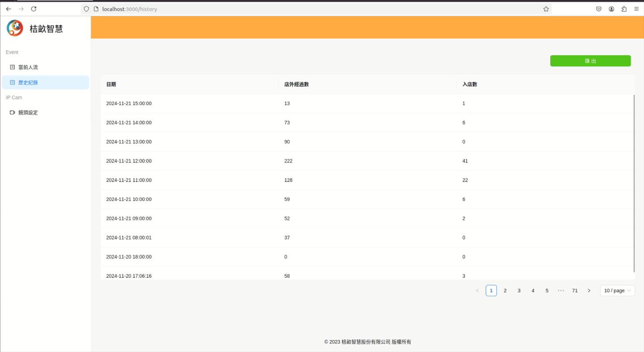Click the date cell 2024-11-21 11:00:00
This screenshot has height=352, width=644.
click(x=129, y=180)
